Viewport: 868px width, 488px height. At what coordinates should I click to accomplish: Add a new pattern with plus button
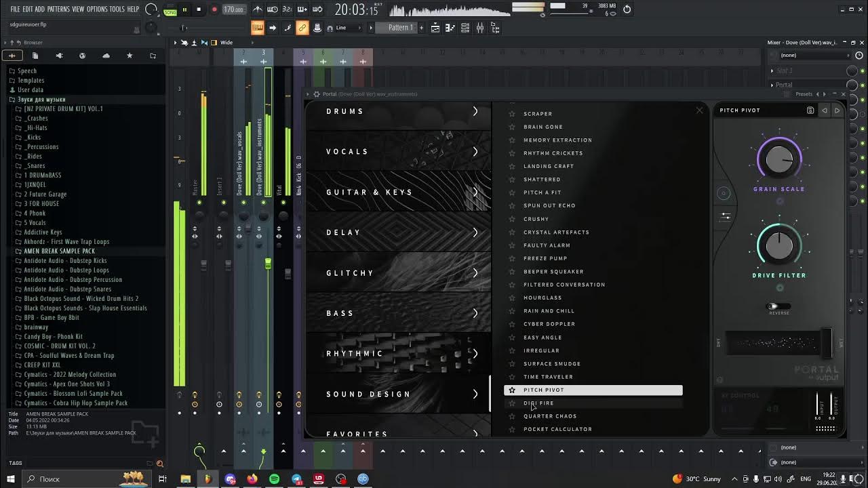click(x=422, y=28)
